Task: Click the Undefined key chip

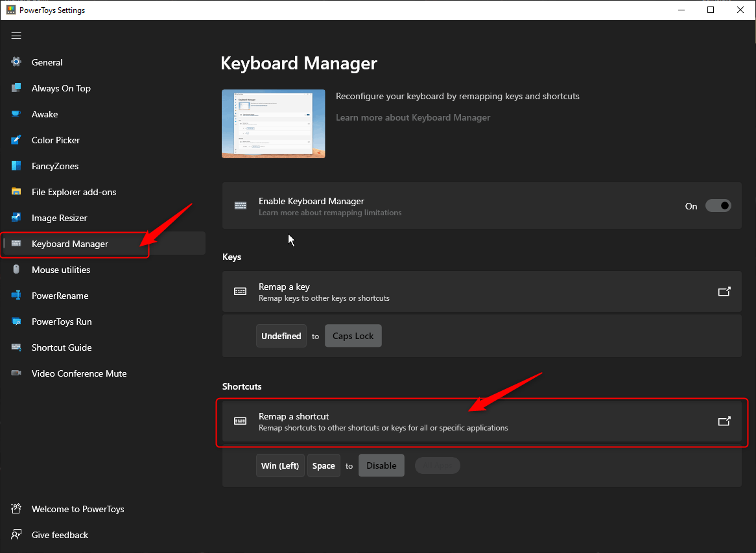Action: pyautogui.click(x=281, y=336)
